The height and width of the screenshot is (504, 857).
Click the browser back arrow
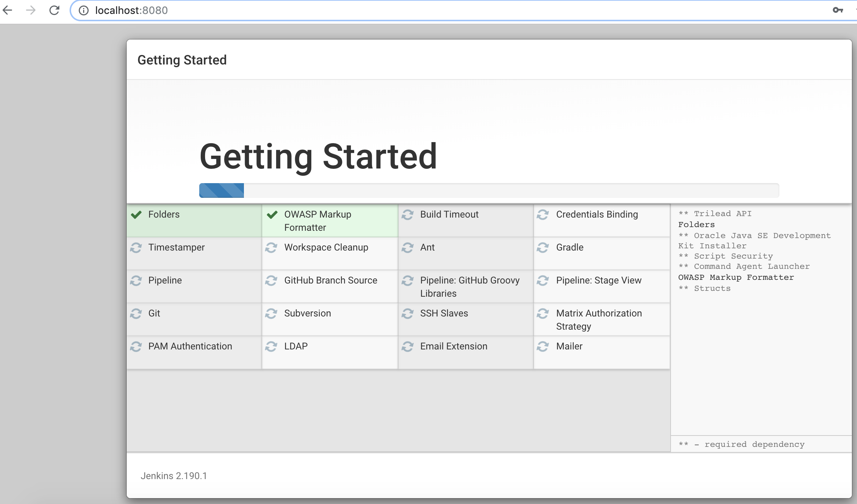point(8,10)
